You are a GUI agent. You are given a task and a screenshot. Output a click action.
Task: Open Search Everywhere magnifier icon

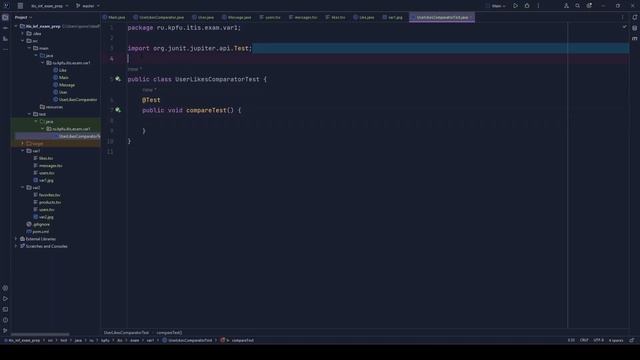coord(578,6)
